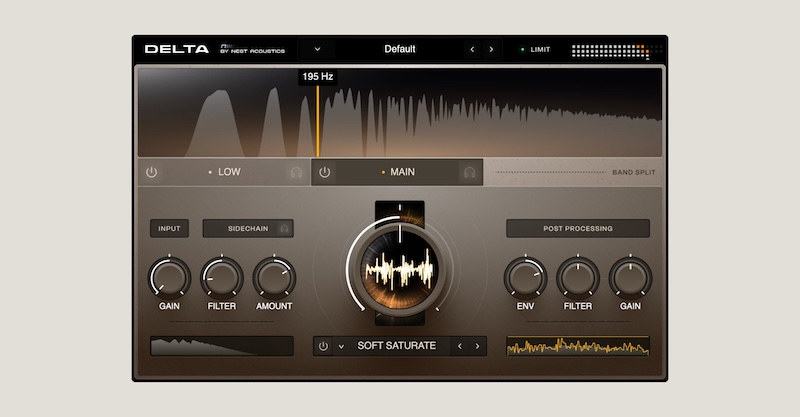Image resolution: width=800 pixels, height=417 pixels.
Task: Go to the previous preset arrow
Action: click(x=473, y=49)
